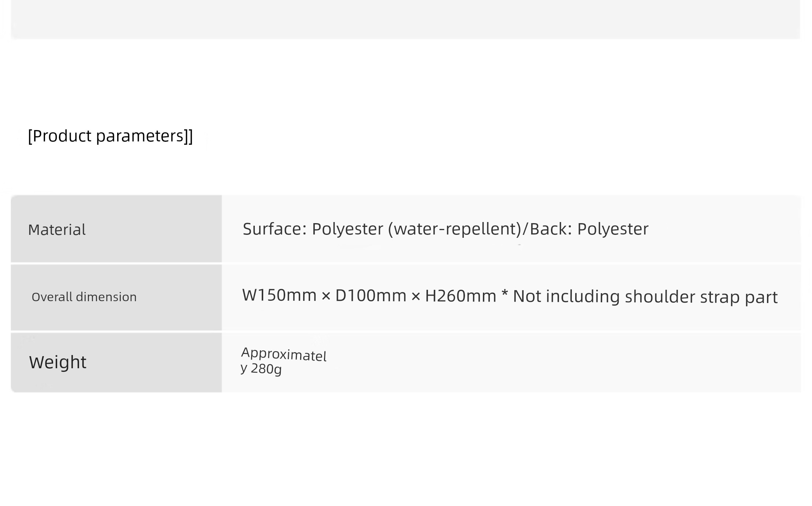This screenshot has height=506, width=812.
Task: Click the Back: Polyester text portion
Action: click(589, 229)
